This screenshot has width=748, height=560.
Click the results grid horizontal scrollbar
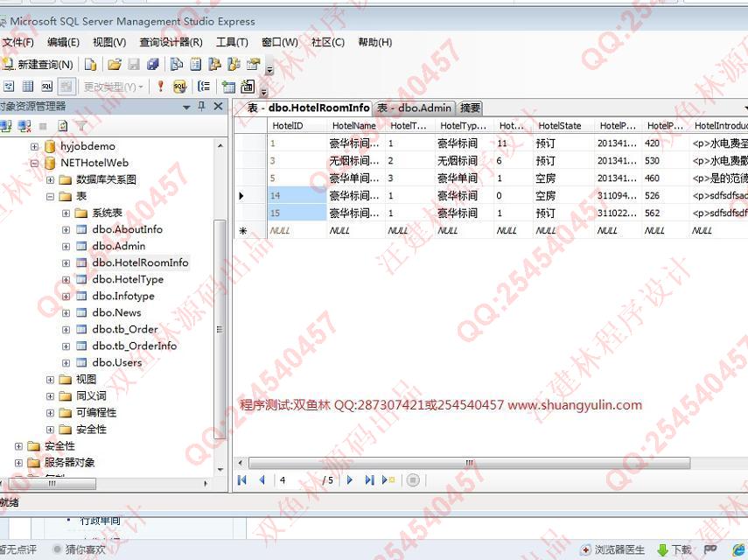pos(469,463)
